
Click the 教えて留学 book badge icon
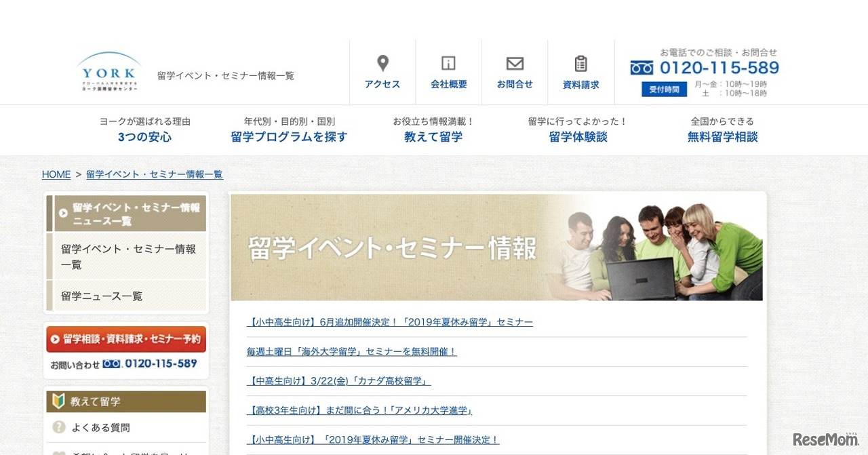58,401
